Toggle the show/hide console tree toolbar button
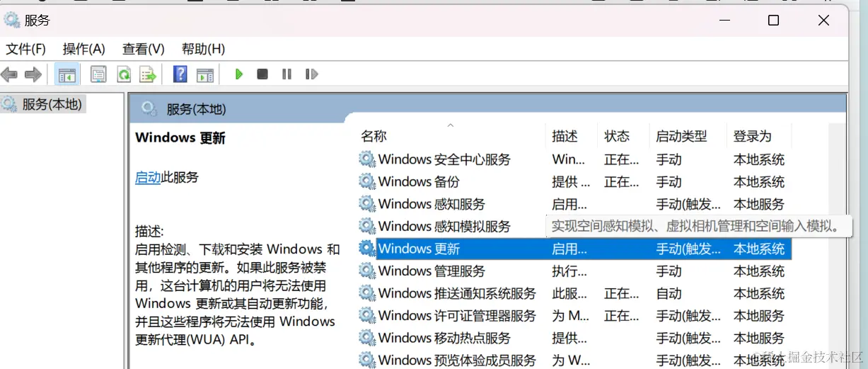The height and width of the screenshot is (369, 868). pos(67,74)
